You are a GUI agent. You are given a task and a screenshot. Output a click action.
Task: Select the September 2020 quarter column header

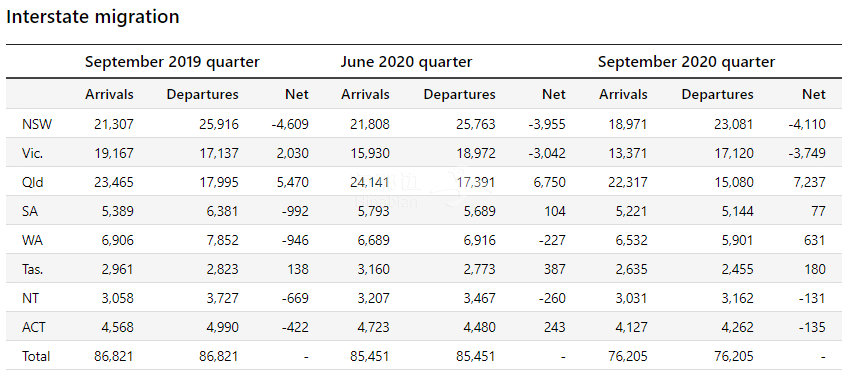[687, 62]
